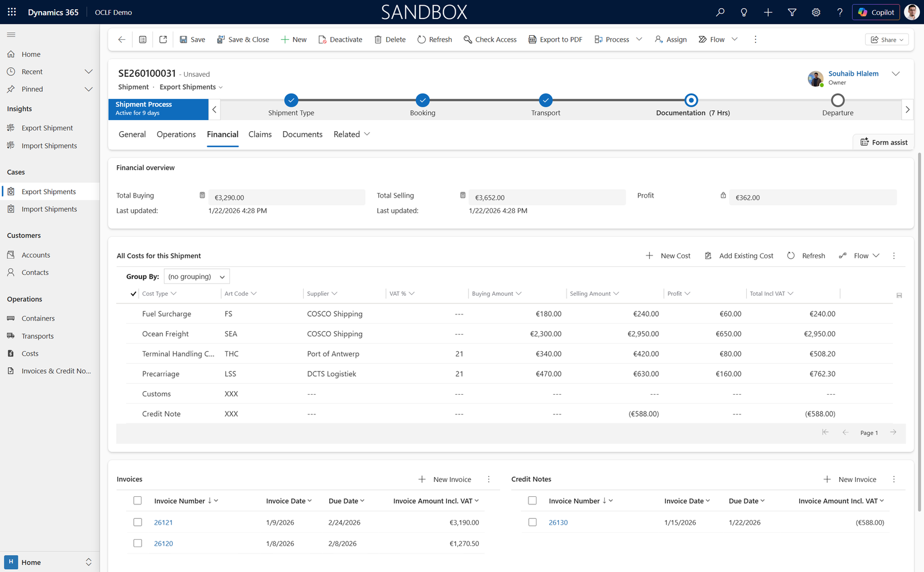
Task: Export the shipment to PDF
Action: (554, 39)
